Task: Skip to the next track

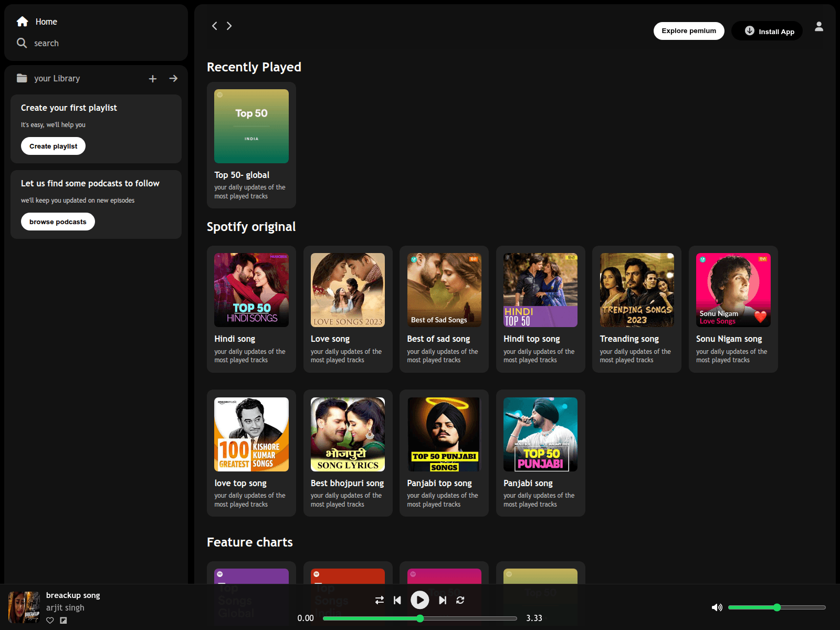Action: pos(443,600)
